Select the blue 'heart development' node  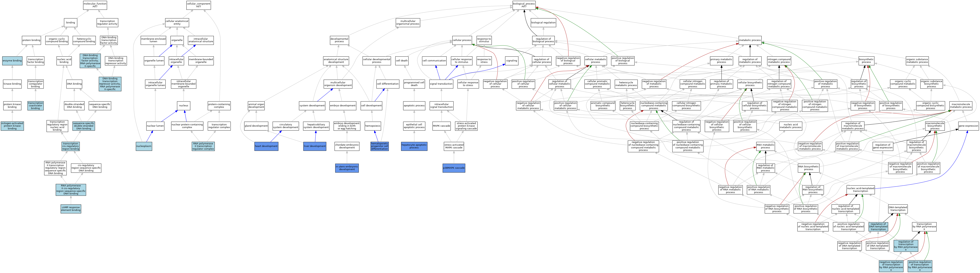click(x=266, y=146)
